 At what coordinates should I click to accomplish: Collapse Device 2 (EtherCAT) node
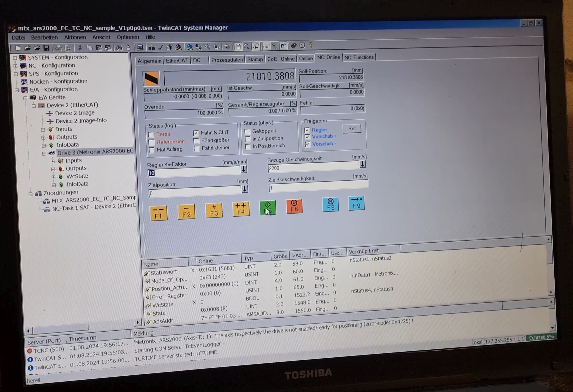coord(34,106)
